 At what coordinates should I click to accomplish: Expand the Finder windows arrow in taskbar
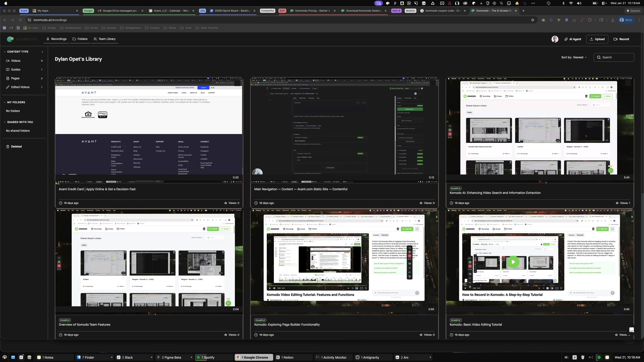112,357
